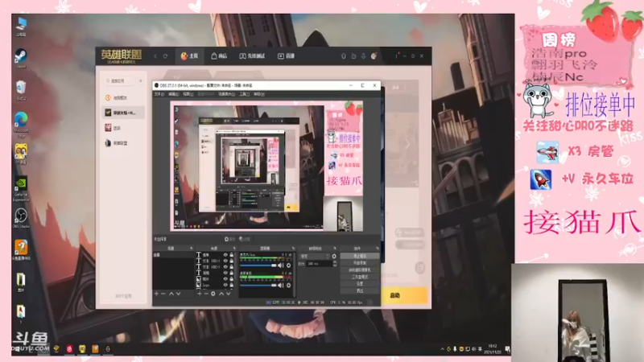Screen dimensions: 644x362
Task: Open the scene transition type dropdown
Action: [x=315, y=256]
